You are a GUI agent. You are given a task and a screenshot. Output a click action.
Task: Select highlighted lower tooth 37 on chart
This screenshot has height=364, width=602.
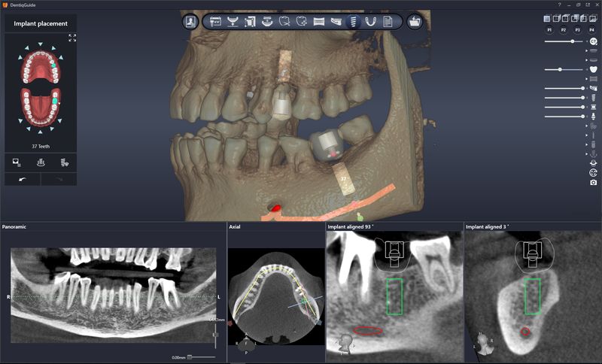(55, 100)
